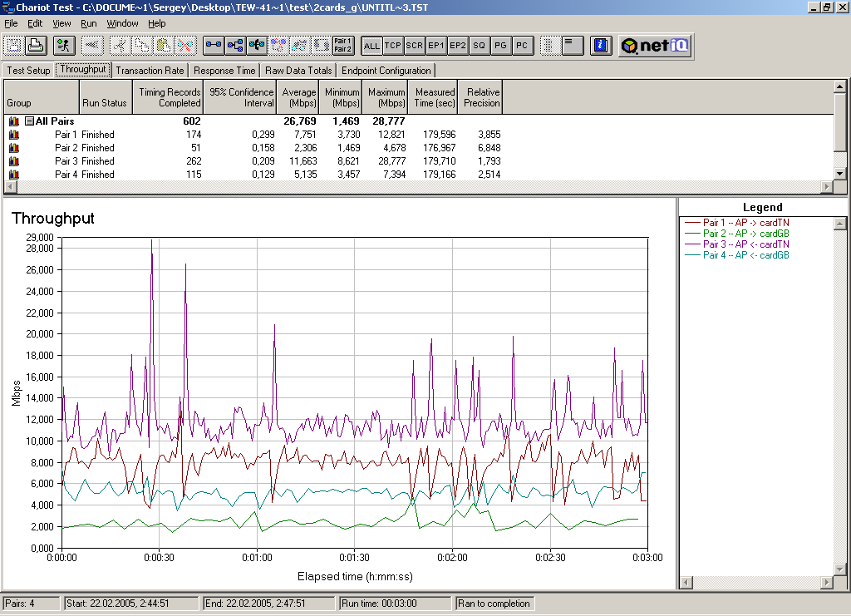
Task: Open the Window menu
Action: 122,24
